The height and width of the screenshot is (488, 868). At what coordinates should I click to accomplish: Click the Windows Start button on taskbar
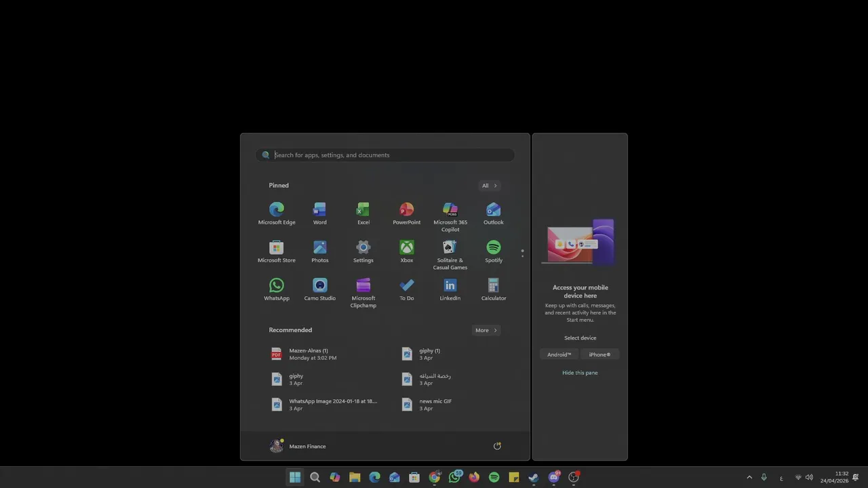tap(295, 477)
